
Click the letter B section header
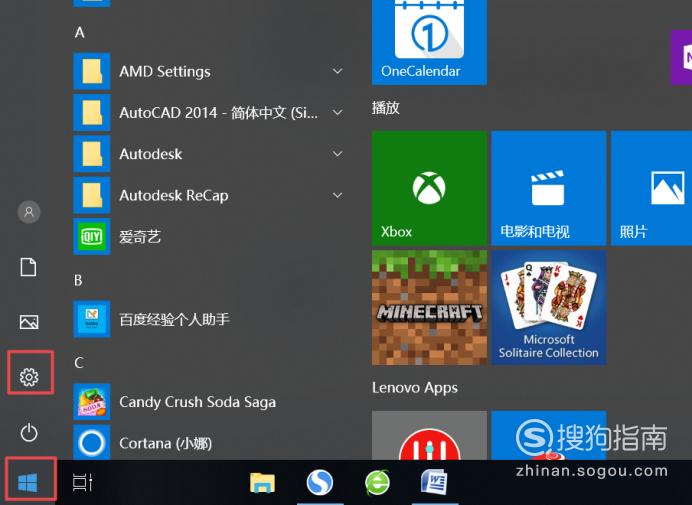click(79, 280)
